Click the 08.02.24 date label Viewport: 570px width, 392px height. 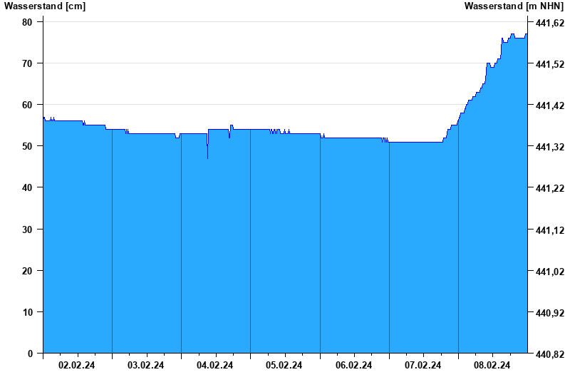(x=492, y=365)
